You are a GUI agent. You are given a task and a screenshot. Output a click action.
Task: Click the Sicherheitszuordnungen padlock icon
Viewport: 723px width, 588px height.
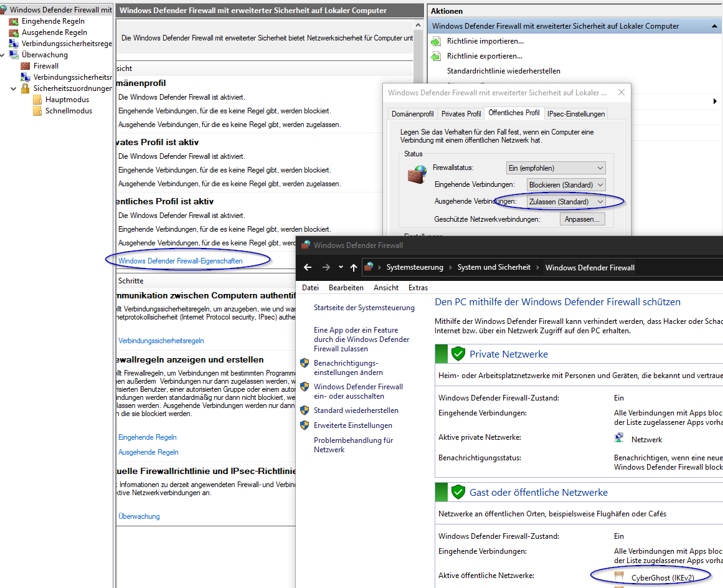click(26, 88)
